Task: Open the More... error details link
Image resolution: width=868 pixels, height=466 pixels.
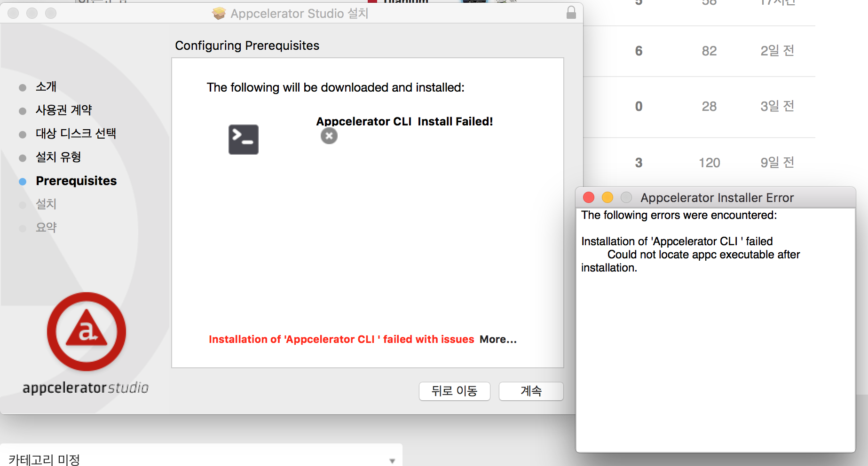Action: tap(498, 339)
